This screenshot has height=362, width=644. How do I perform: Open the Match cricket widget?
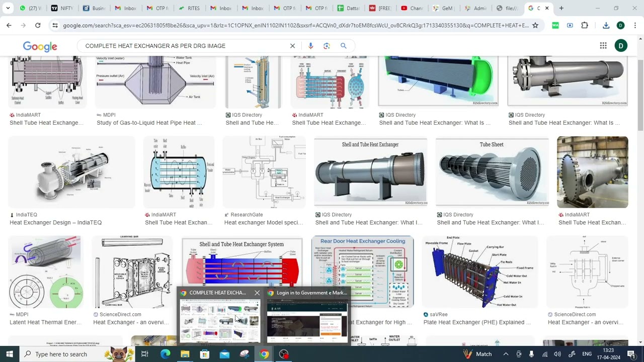pyautogui.click(x=477, y=354)
